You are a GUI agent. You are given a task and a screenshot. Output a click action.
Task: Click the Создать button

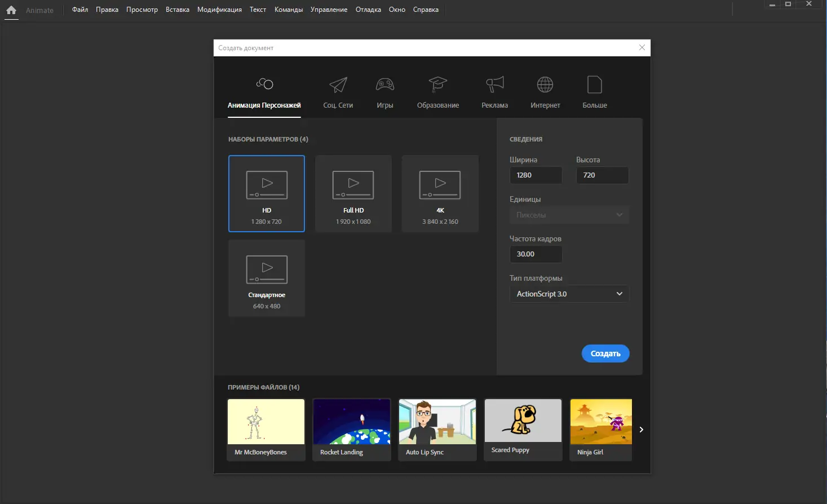(605, 353)
